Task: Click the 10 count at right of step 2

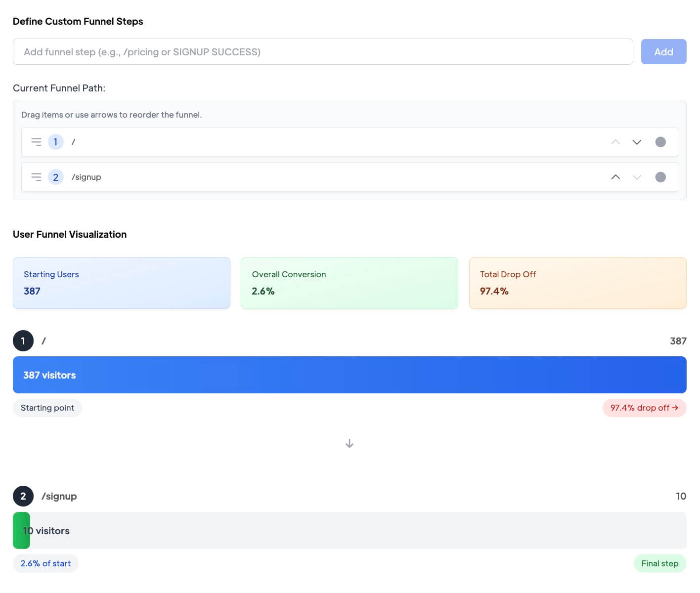Action: coord(681,496)
